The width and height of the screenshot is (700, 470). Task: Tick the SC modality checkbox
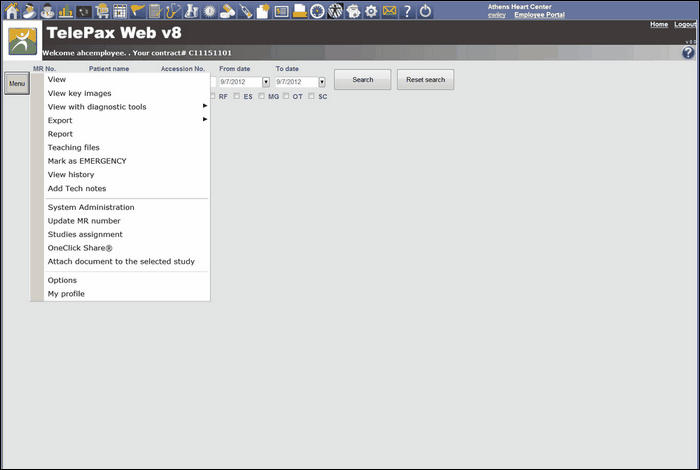coord(311,96)
